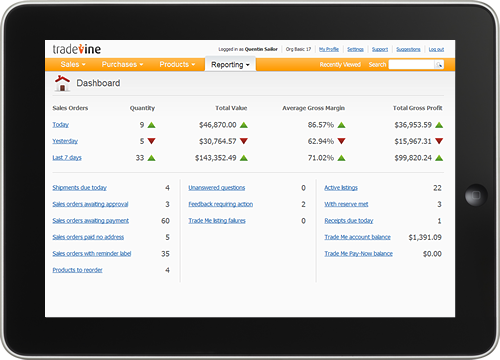This screenshot has width=500, height=360.
Task: Click the 22 active listings count
Action: pyautogui.click(x=437, y=188)
